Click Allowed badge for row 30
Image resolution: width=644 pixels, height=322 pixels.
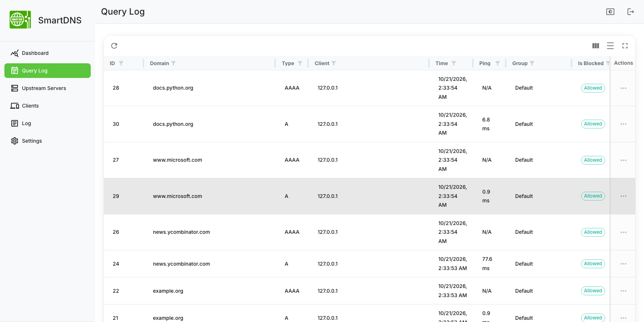point(593,124)
